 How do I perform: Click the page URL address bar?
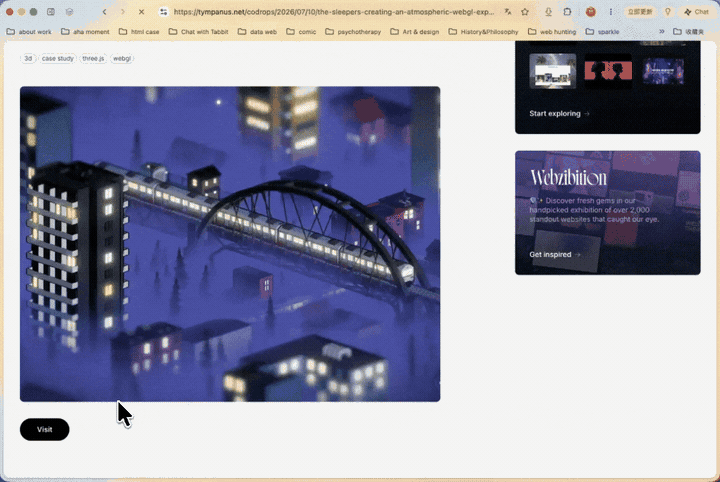coord(334,12)
